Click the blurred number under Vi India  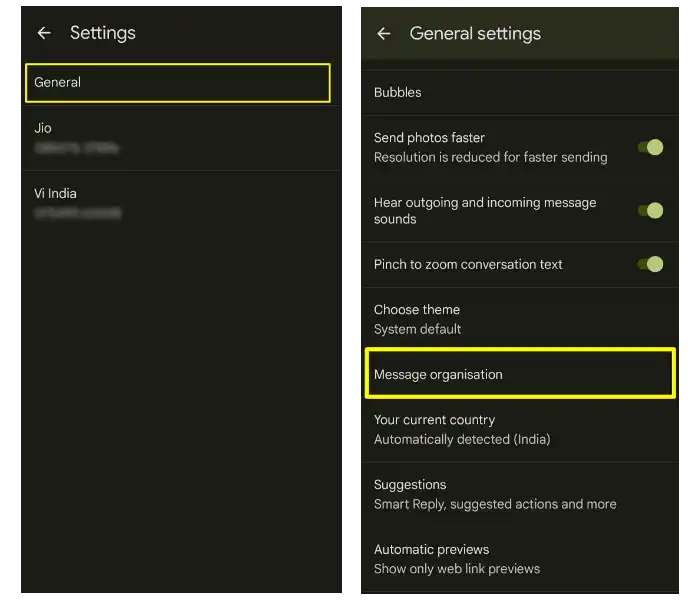(x=78, y=213)
